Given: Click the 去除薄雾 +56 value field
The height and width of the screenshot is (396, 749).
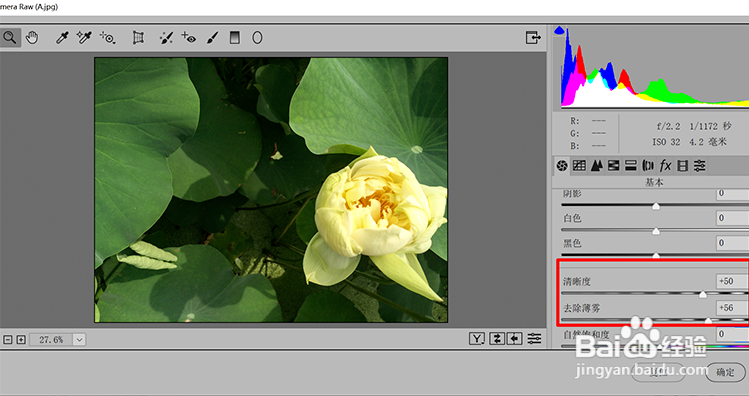Looking at the screenshot, I should [x=733, y=308].
